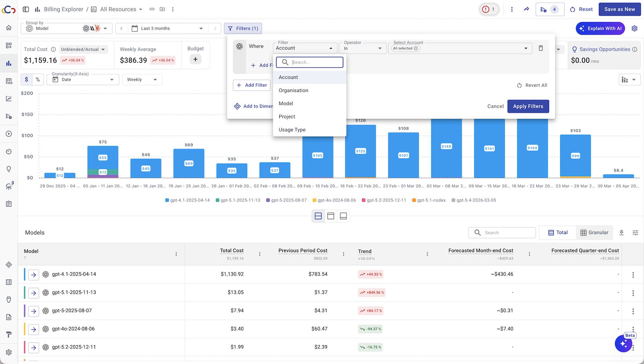The image size is (644, 364).
Task: Open the Granularity Date dropdown
Action: 83,80
